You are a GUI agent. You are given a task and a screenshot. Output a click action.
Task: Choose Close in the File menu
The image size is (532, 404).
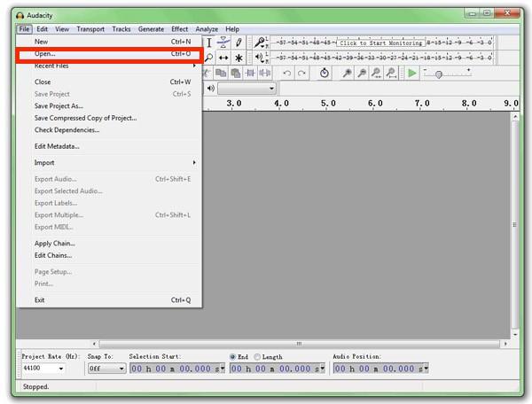click(109, 82)
